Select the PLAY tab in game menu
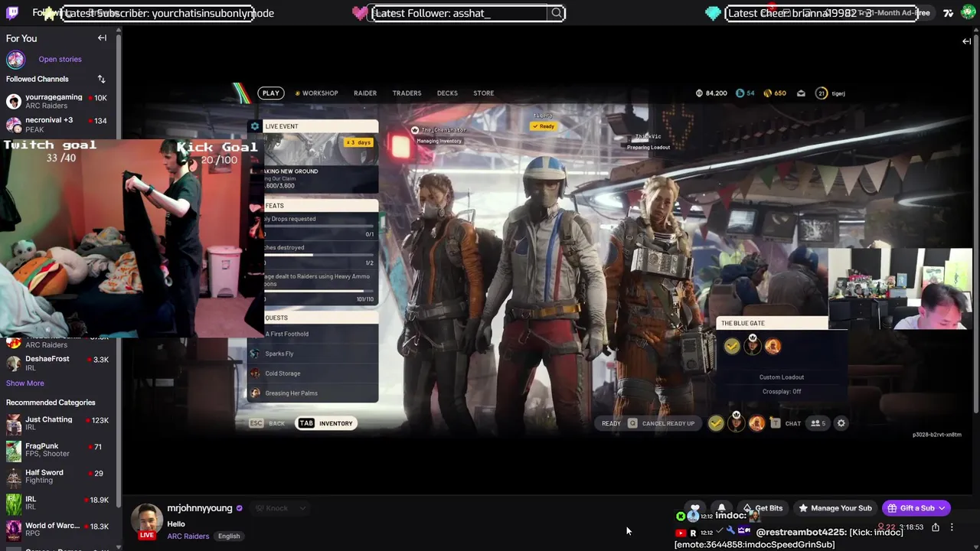 point(271,93)
